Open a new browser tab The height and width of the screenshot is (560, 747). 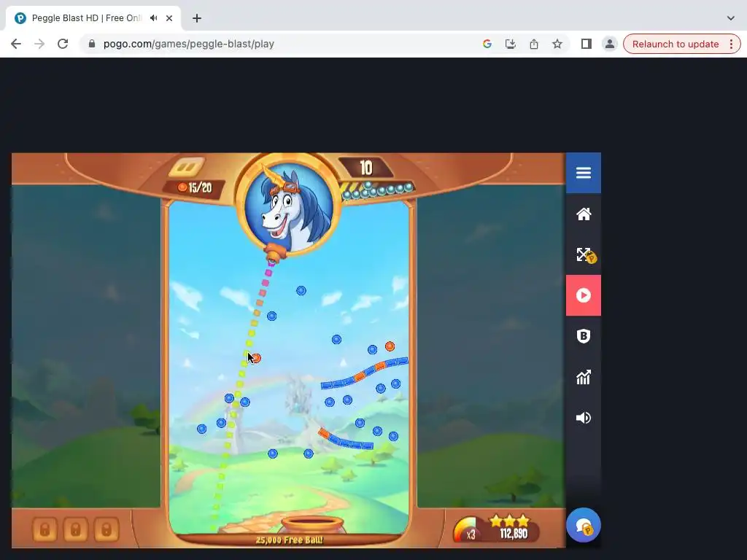197,18
